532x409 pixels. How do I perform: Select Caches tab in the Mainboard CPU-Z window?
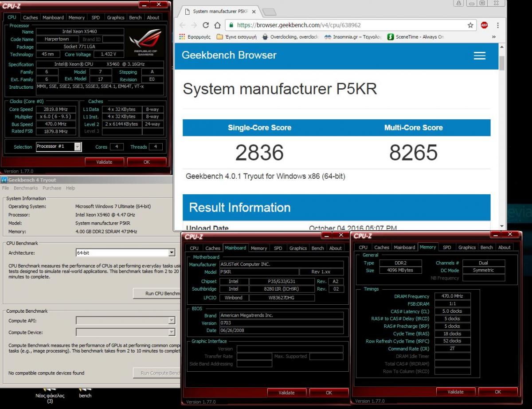(x=213, y=248)
